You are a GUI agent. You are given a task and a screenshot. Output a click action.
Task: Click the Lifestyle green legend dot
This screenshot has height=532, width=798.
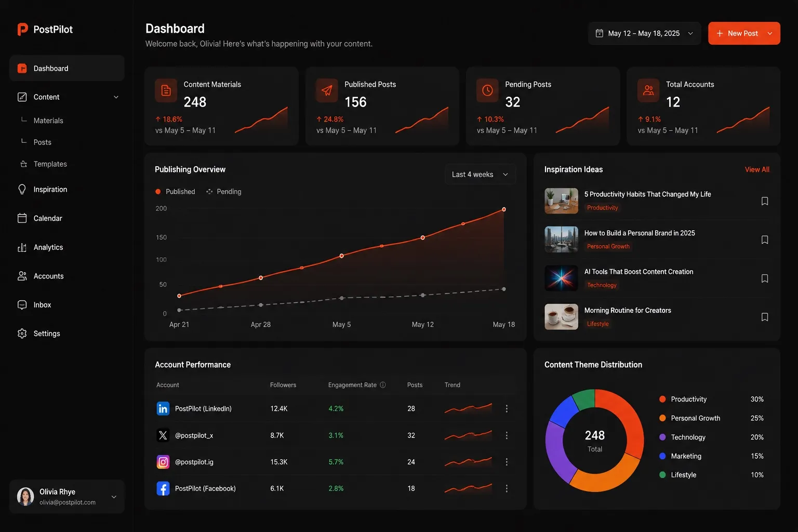[662, 475]
